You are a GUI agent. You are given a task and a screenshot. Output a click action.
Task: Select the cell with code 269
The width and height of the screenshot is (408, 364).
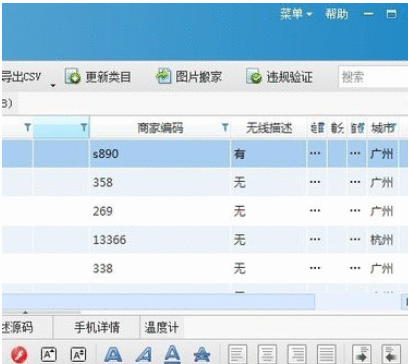[160, 211]
